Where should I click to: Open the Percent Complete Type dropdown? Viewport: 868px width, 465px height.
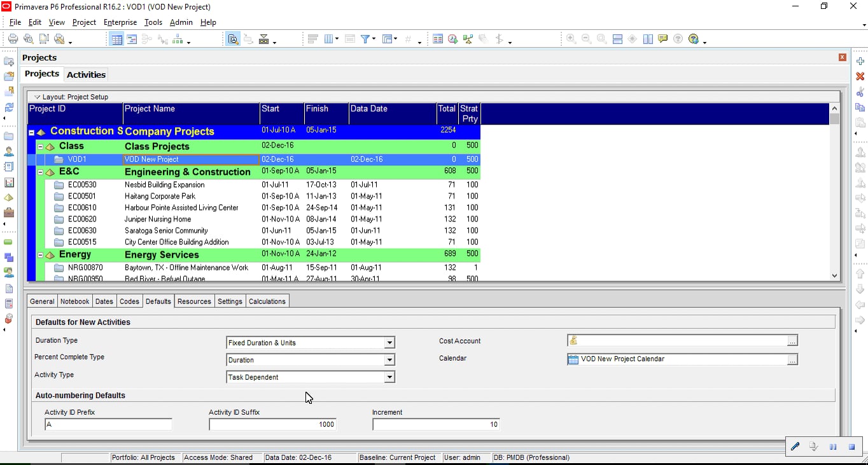pyautogui.click(x=389, y=360)
